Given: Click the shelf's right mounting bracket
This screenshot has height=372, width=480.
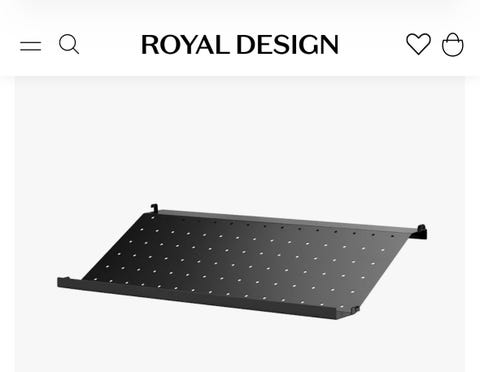Looking at the screenshot, I should (x=421, y=232).
